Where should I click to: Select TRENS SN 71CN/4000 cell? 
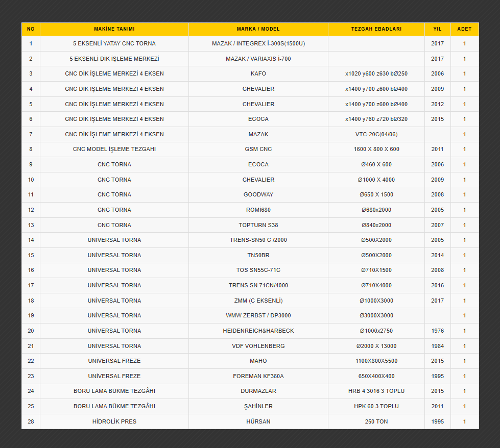tap(258, 286)
